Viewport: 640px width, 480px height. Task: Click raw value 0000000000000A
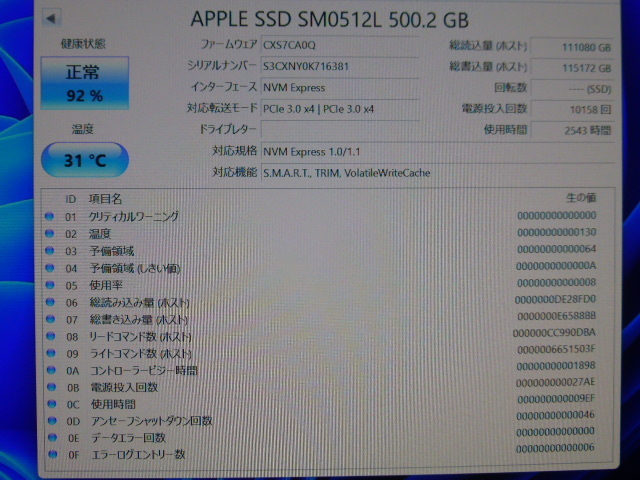pyautogui.click(x=556, y=266)
